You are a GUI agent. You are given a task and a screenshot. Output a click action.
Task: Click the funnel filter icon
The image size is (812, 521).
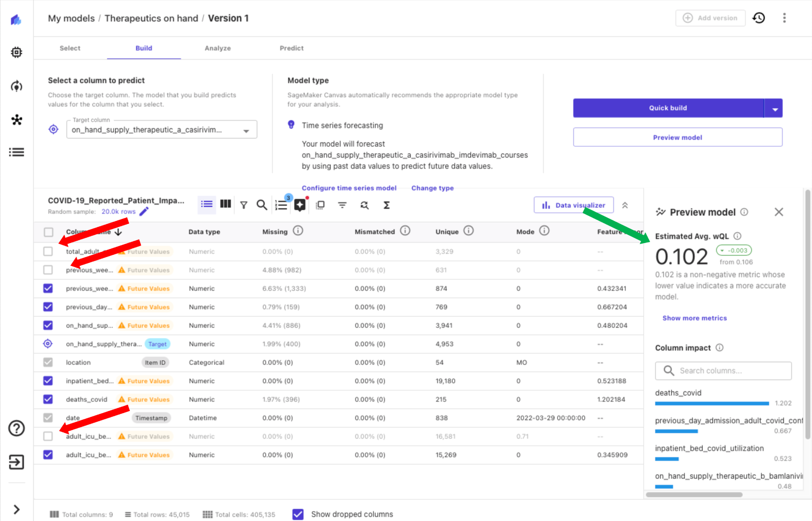[244, 205]
